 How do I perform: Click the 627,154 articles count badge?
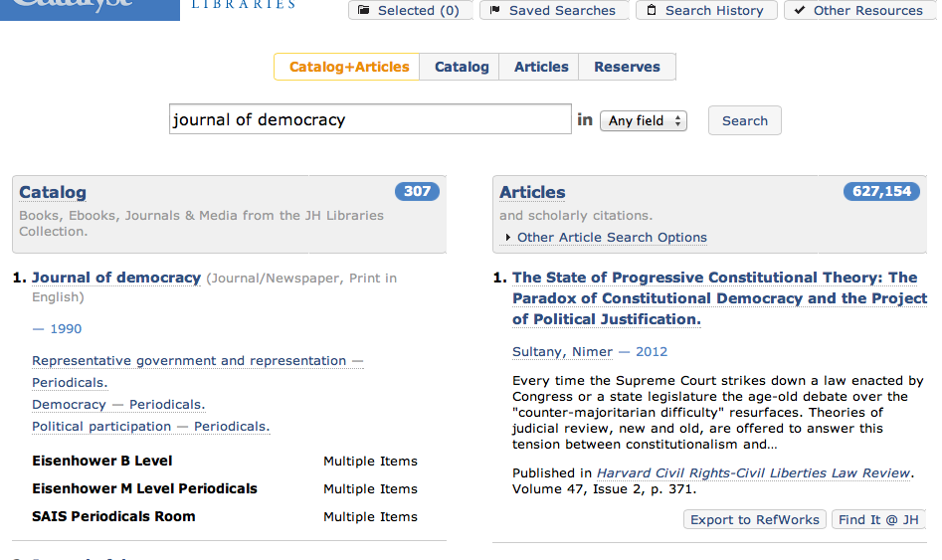[x=881, y=191]
